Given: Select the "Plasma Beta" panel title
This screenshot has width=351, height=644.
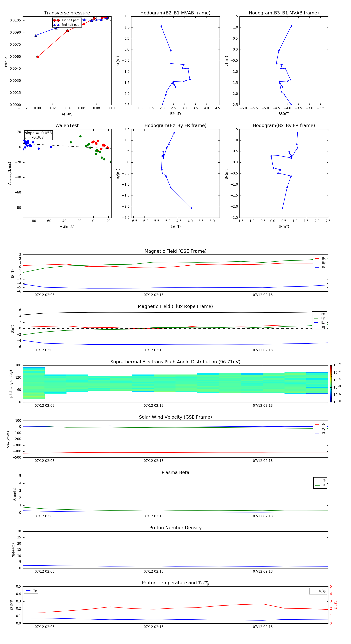Looking at the screenshot, I should 175,472.
